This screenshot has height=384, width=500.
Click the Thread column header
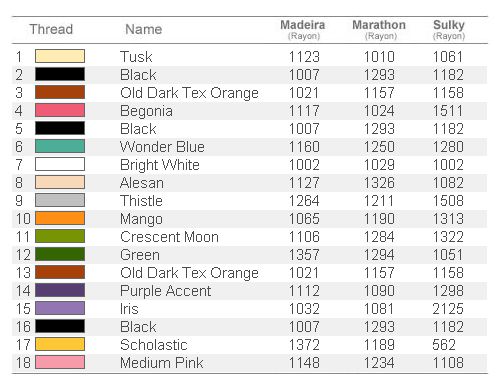click(x=51, y=29)
